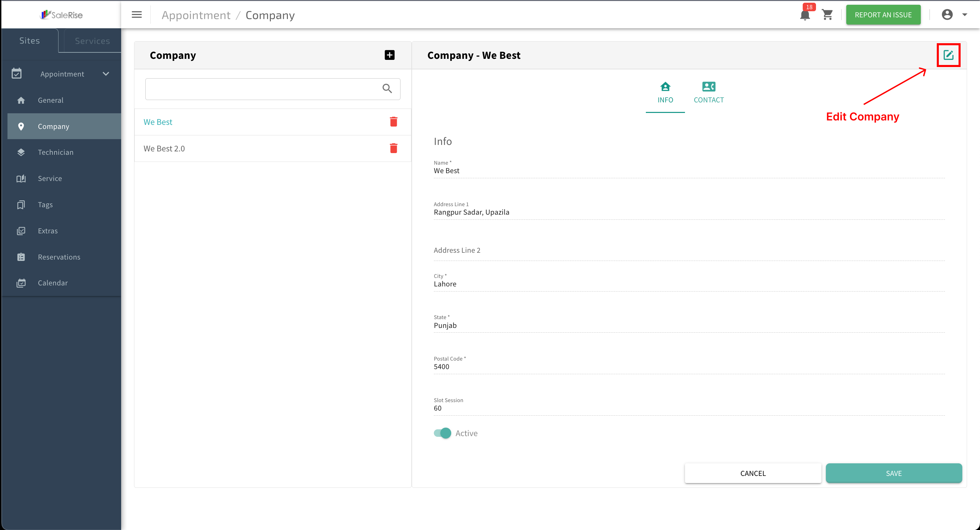
Task: Add a new company with plus icon
Action: [389, 55]
